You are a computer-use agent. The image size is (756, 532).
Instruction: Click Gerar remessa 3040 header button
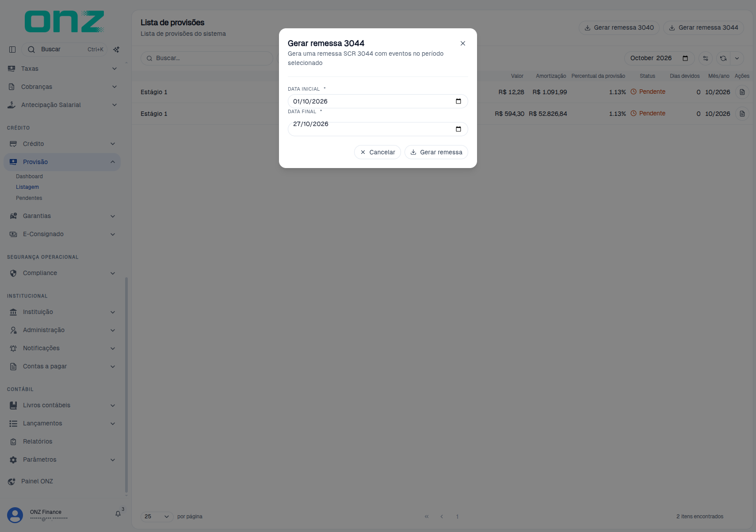click(x=619, y=27)
